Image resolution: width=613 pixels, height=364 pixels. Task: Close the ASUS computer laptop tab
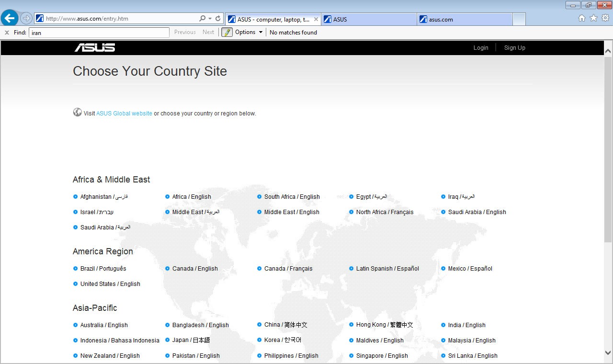[316, 19]
